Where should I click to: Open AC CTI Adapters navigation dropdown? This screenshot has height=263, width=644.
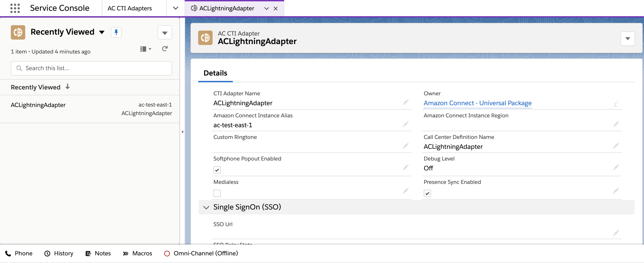[x=175, y=8]
